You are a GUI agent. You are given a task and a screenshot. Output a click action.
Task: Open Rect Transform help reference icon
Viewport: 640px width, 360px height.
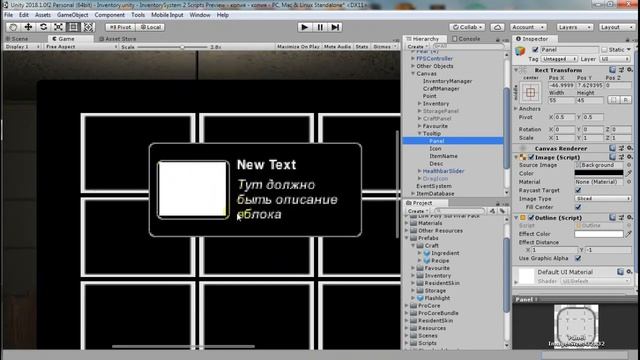pyautogui.click(x=612, y=70)
